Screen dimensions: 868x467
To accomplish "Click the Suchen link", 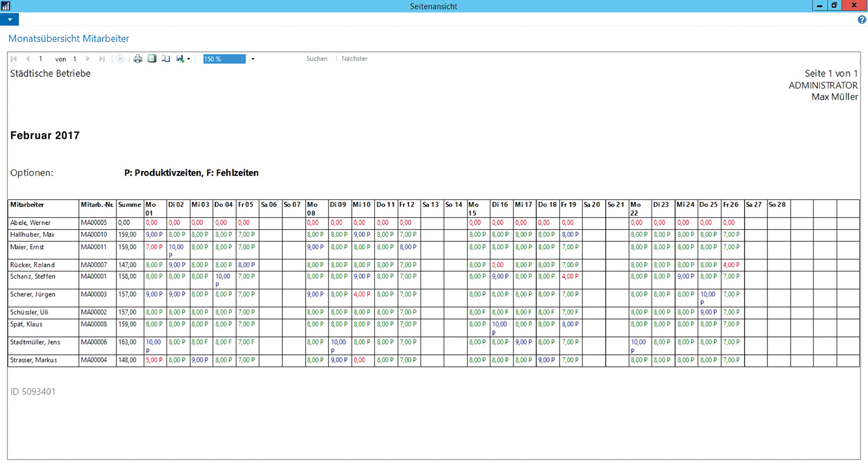I will [317, 59].
